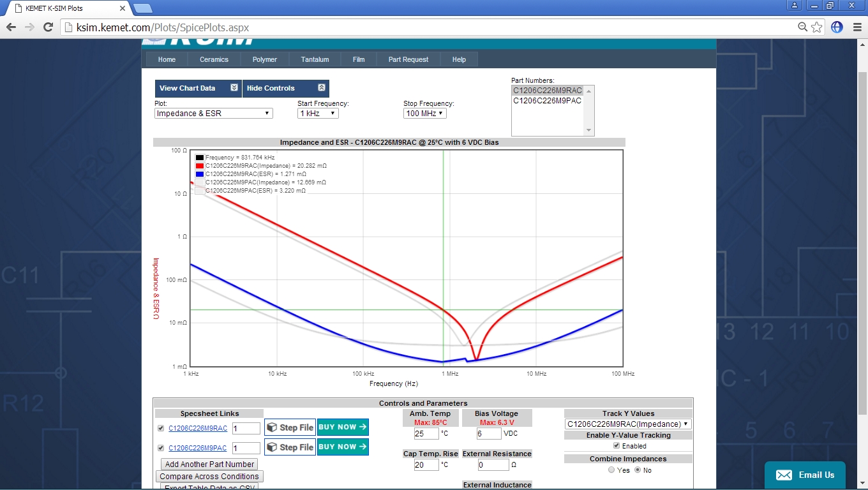868x490 pixels.
Task: Click quantity field for C1206C226M9RAC
Action: (x=246, y=429)
